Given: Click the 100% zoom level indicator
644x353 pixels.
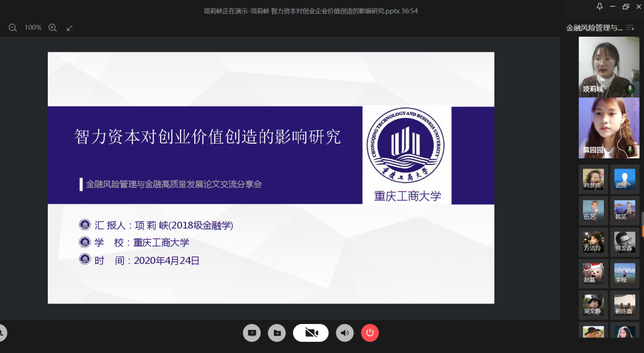Looking at the screenshot, I should pos(33,28).
